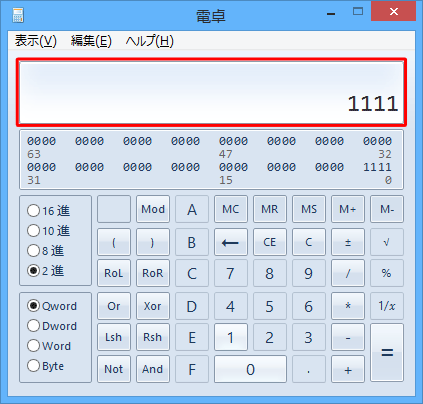The image size is (423, 404).
Task: Open the 表示(V) menu
Action: pos(36,41)
